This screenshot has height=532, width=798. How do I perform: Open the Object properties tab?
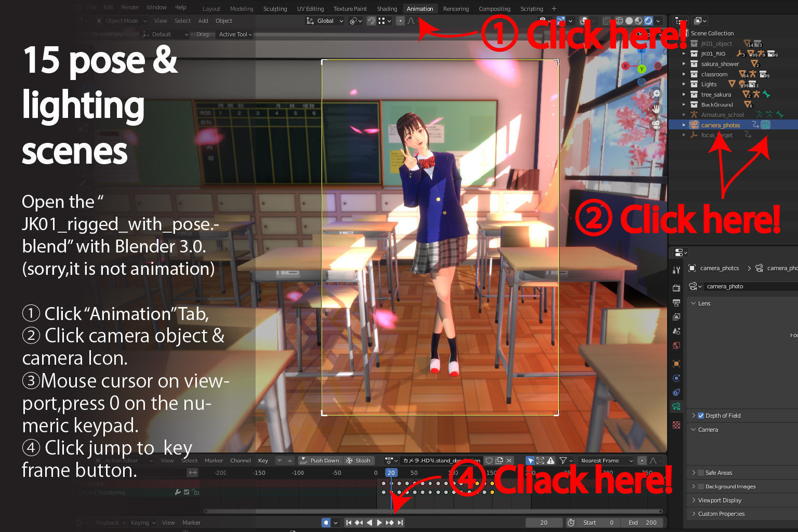(676, 364)
